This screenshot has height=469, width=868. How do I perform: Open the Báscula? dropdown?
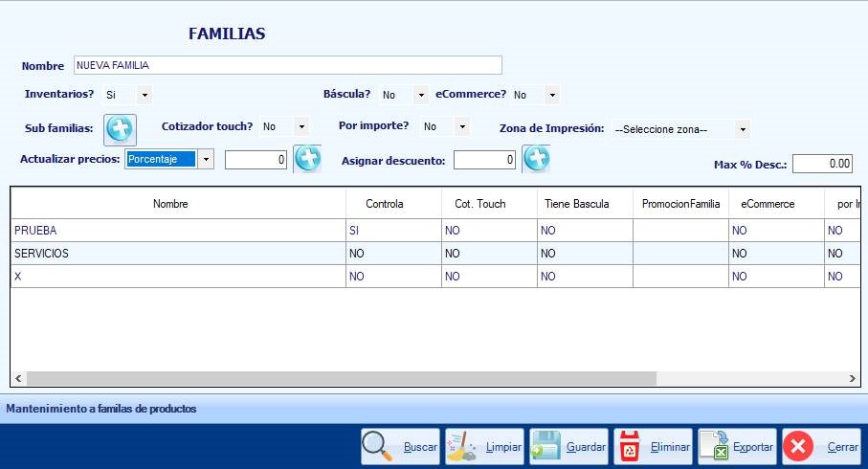pos(421,96)
